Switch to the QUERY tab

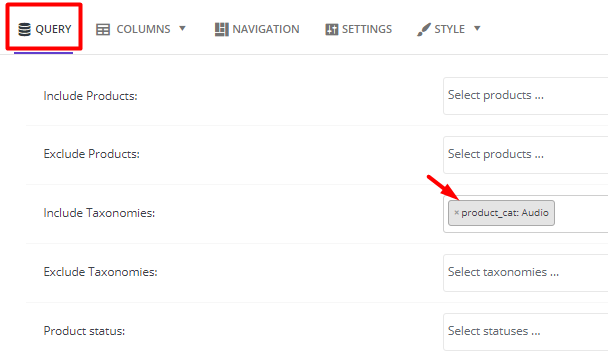45,29
